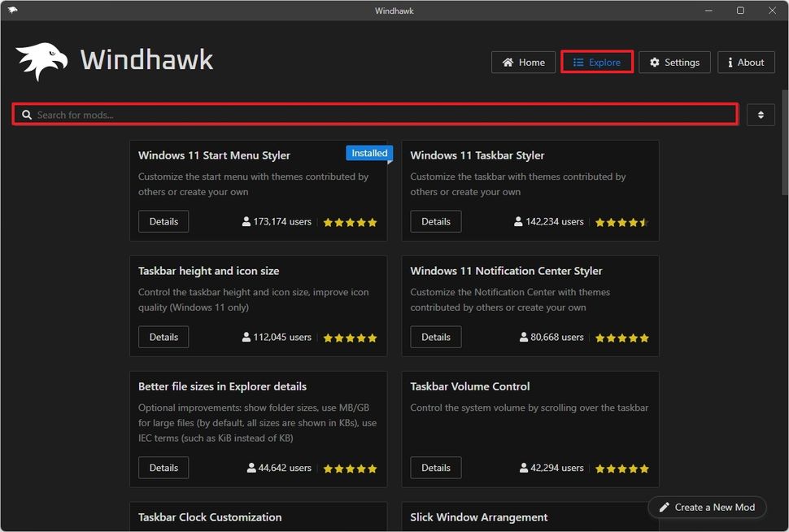Click the title Taskbar height and icon size
This screenshot has width=789, height=532.
click(x=209, y=271)
